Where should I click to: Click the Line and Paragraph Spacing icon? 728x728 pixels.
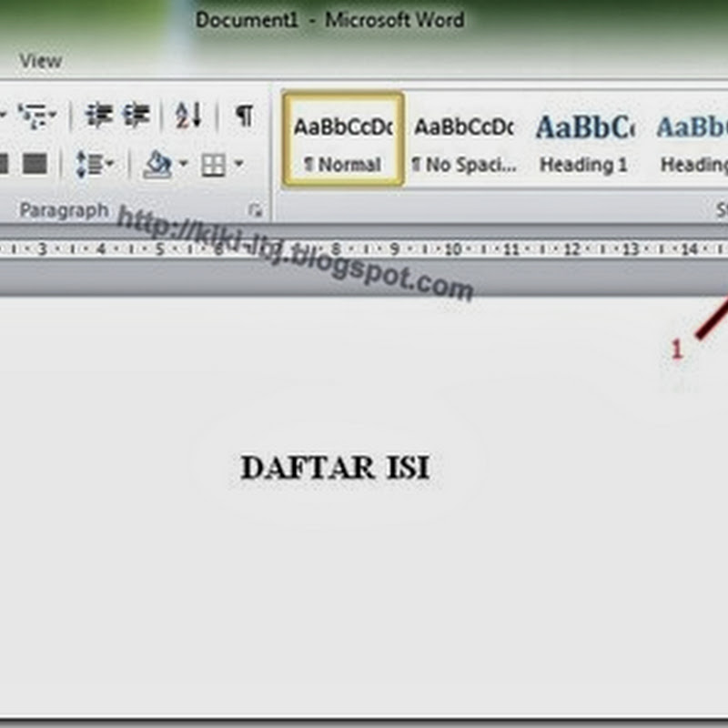click(89, 164)
